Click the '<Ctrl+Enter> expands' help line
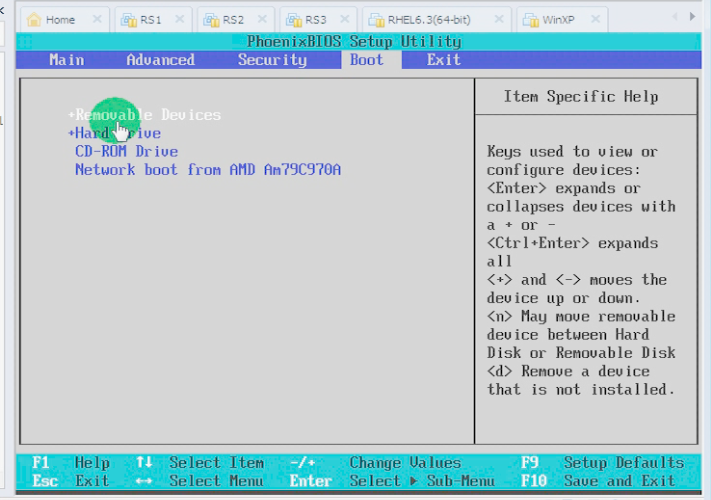The image size is (711, 500). [x=572, y=243]
